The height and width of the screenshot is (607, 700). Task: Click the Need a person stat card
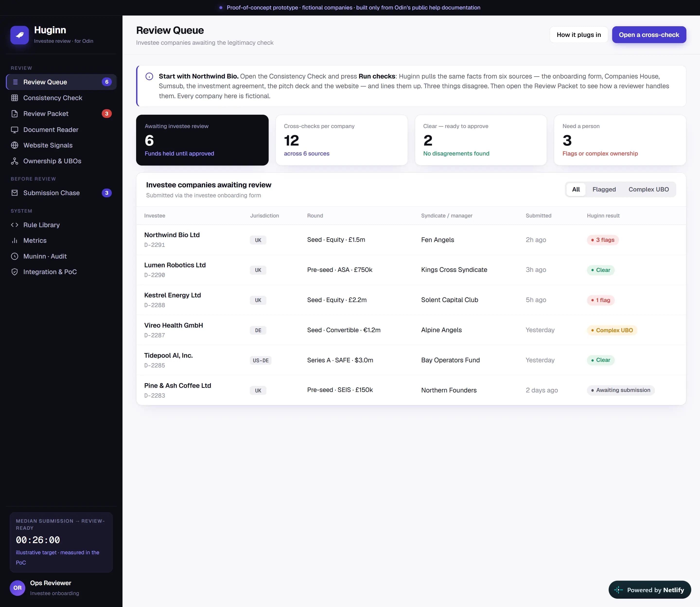[x=620, y=140]
